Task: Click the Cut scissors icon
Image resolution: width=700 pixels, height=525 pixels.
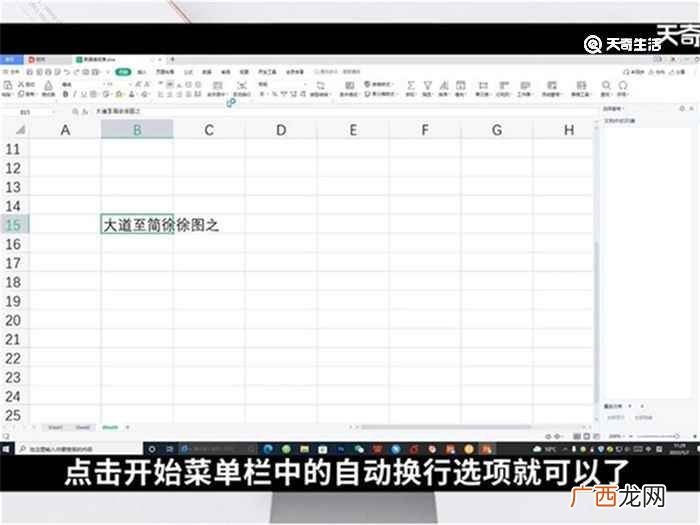Action: coord(21,84)
